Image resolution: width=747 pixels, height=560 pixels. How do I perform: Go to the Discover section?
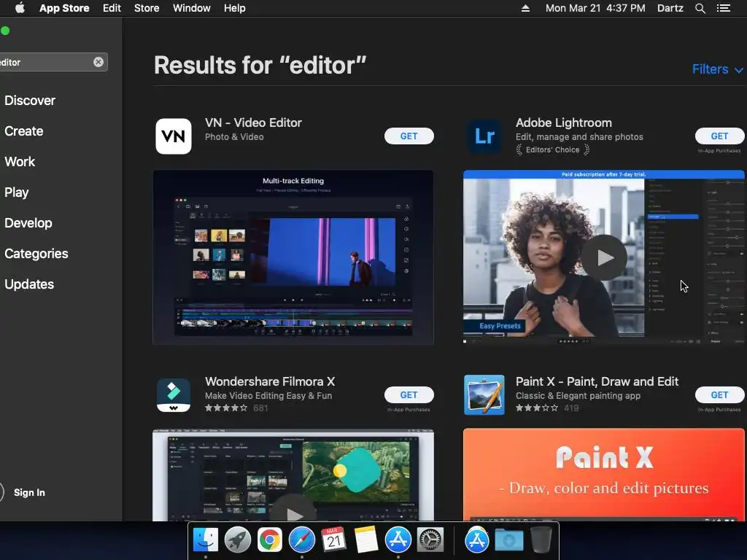pyautogui.click(x=30, y=101)
